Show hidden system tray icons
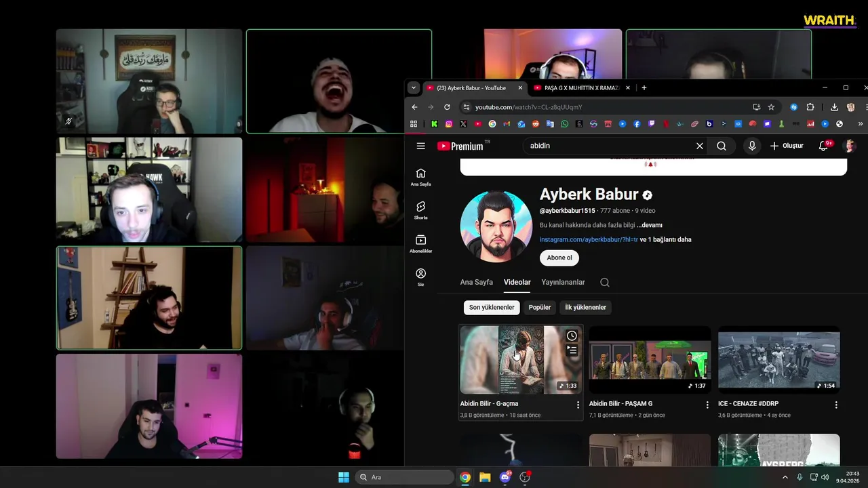 click(x=785, y=477)
